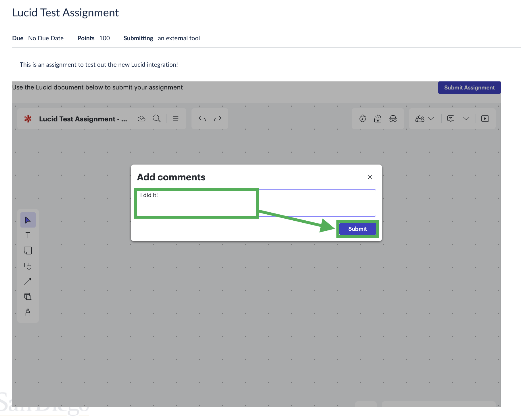Select the shapes tool
Viewport: 521px width, 420px height.
point(28,266)
